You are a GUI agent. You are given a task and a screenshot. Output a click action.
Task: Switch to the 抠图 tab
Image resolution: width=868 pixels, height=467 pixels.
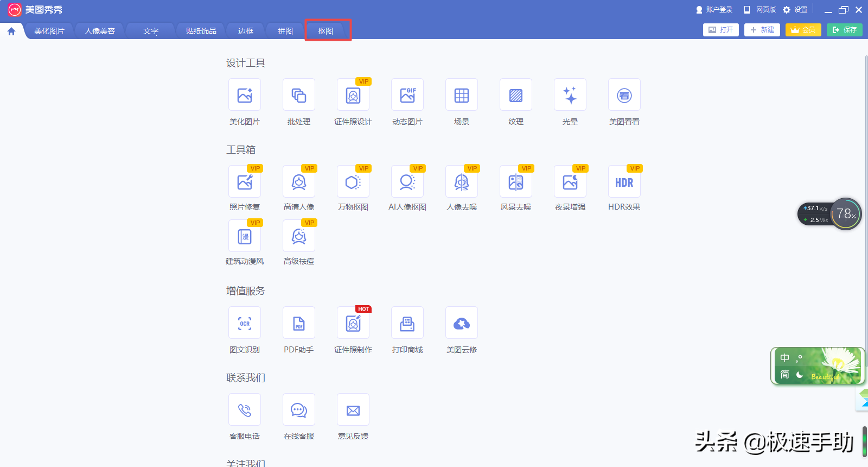(325, 31)
